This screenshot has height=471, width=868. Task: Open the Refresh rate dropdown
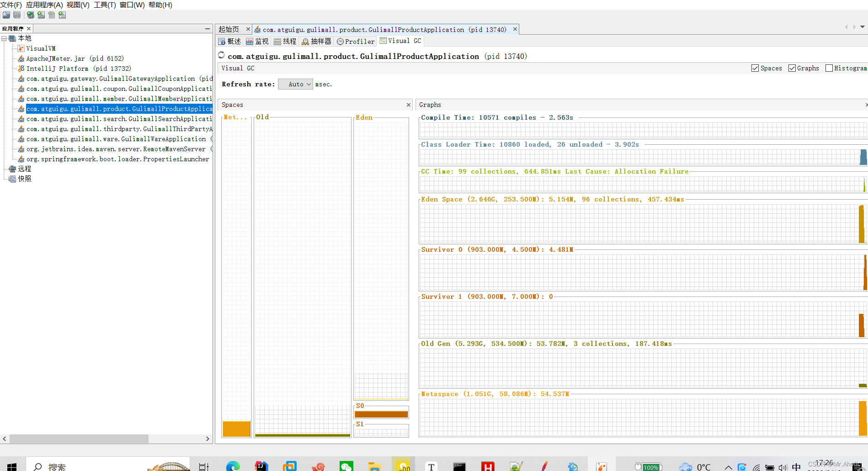tap(296, 84)
